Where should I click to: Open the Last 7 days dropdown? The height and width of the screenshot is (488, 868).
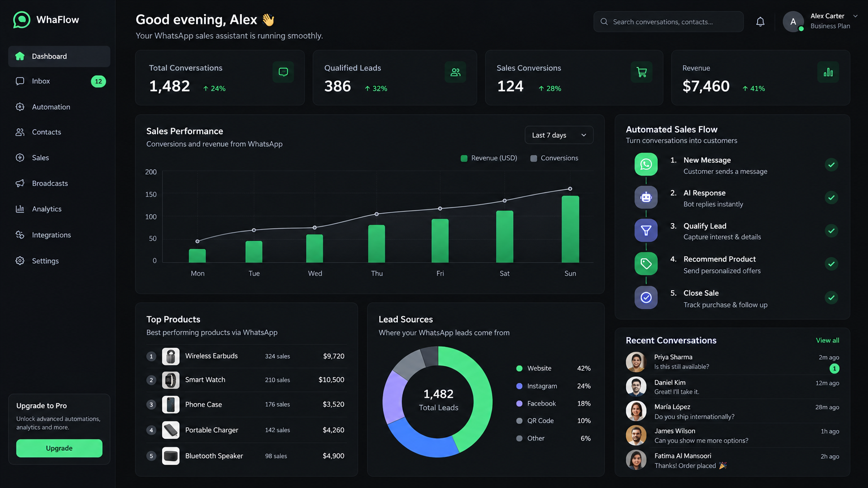[x=559, y=135]
